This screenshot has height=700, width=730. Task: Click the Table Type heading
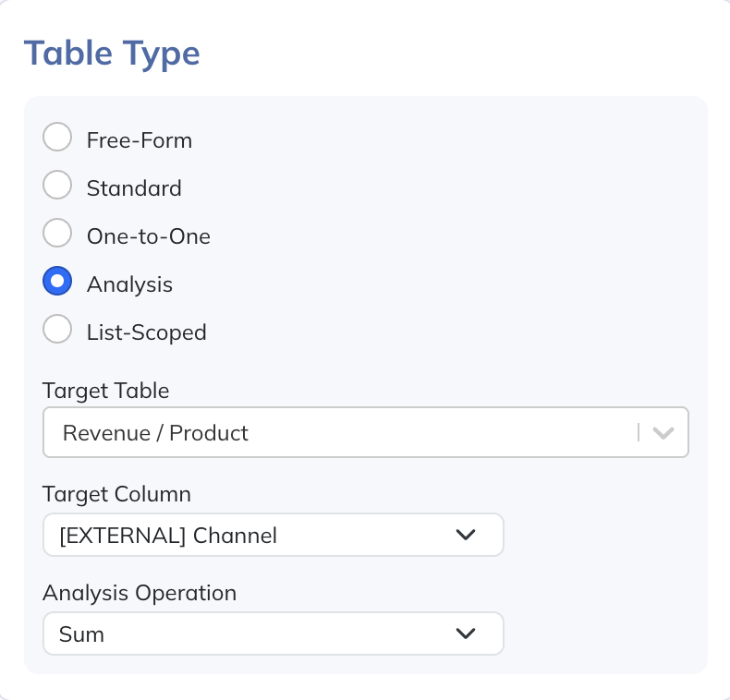[x=112, y=53]
